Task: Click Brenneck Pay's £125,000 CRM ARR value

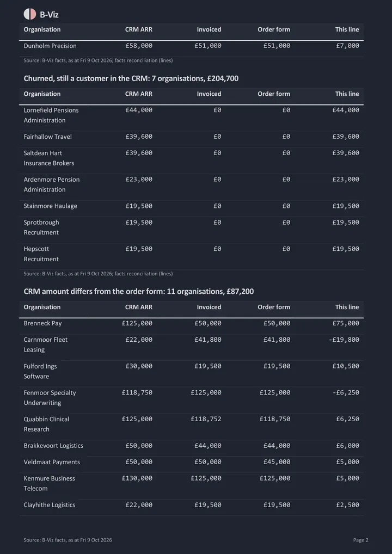Action: (137, 323)
